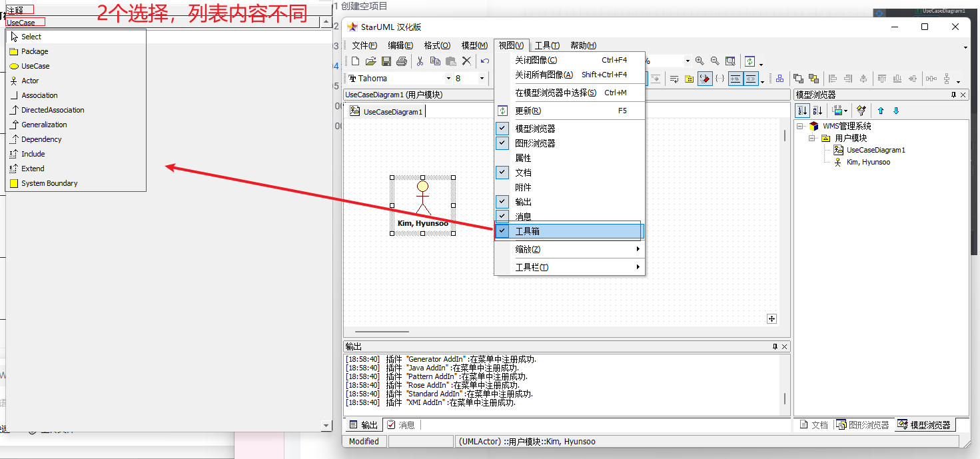Collapse the WMS管理系统 tree node

[800, 126]
